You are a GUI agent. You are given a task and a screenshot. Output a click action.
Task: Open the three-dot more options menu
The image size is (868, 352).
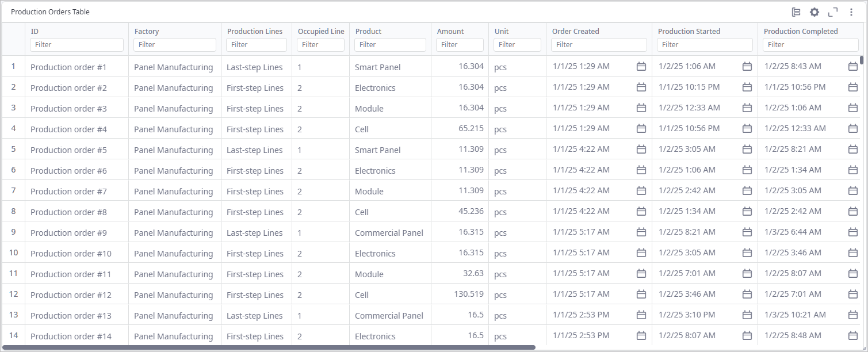pos(851,12)
